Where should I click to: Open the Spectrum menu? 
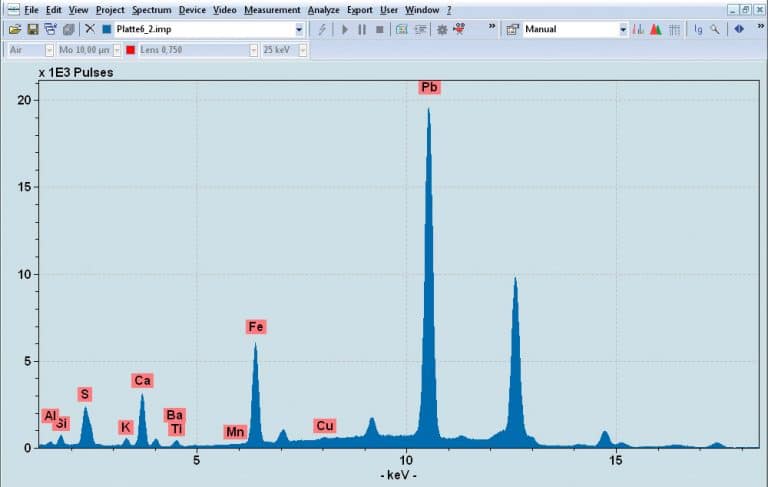click(151, 10)
